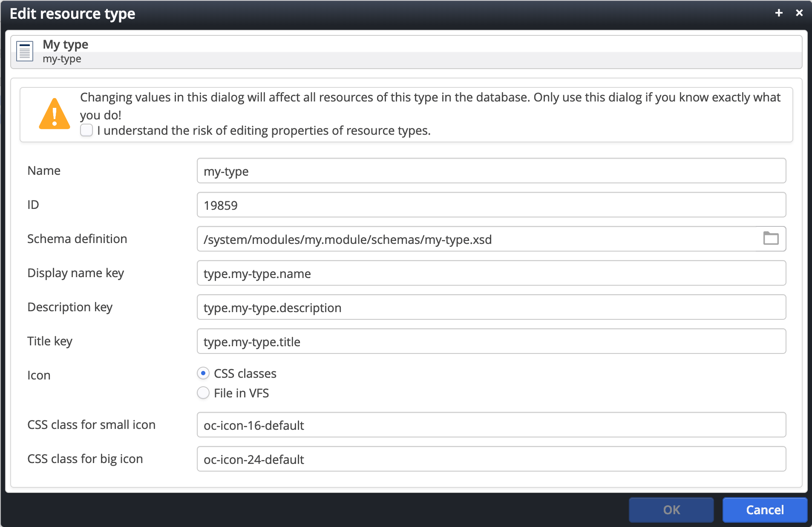Click the Cancel button
The width and height of the screenshot is (812, 527).
(x=765, y=510)
